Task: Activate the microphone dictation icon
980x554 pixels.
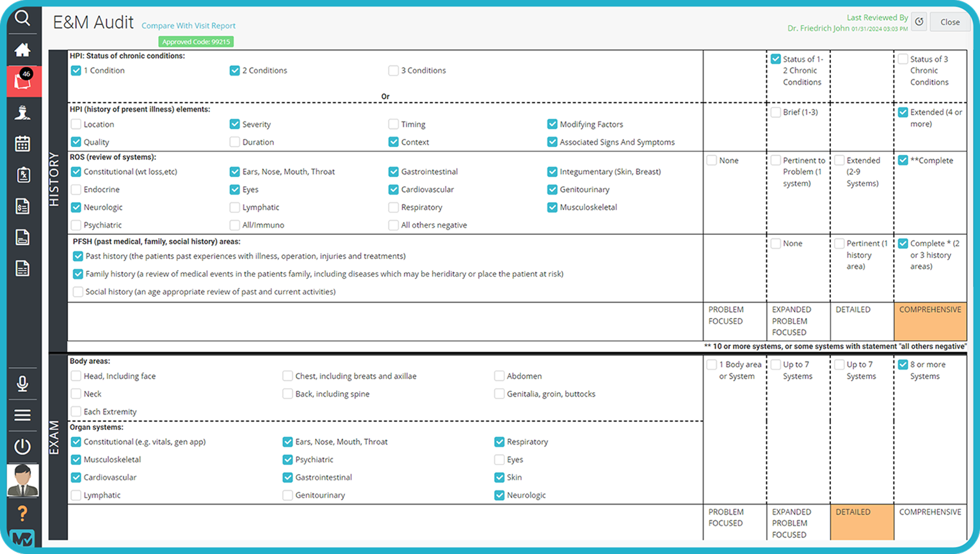Action: point(22,384)
